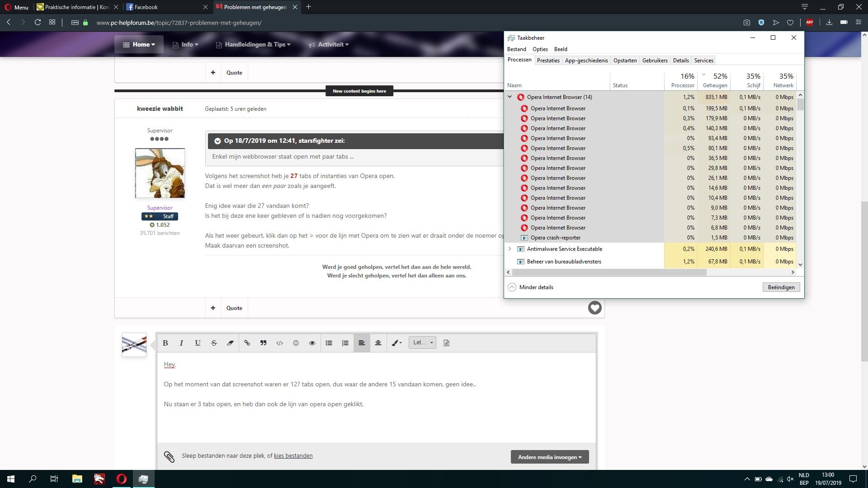The image size is (868, 488).
Task: Switch to the Gebruikers tab
Action: click(655, 61)
